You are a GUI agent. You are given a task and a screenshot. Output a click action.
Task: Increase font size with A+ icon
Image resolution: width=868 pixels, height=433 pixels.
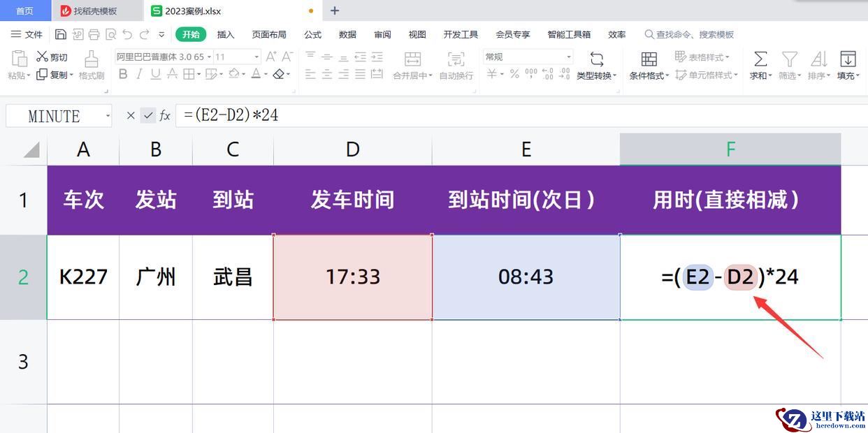coord(271,57)
